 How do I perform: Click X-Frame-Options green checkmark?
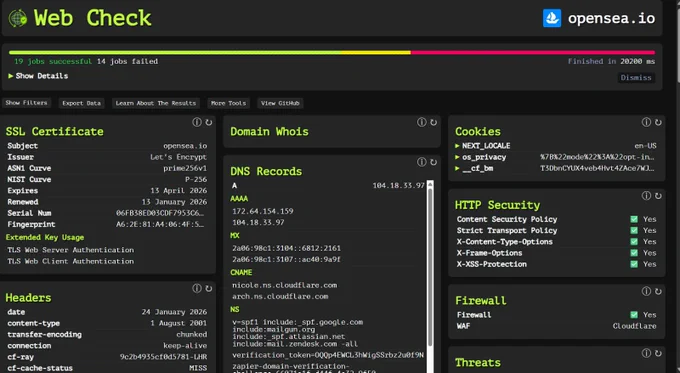(634, 253)
